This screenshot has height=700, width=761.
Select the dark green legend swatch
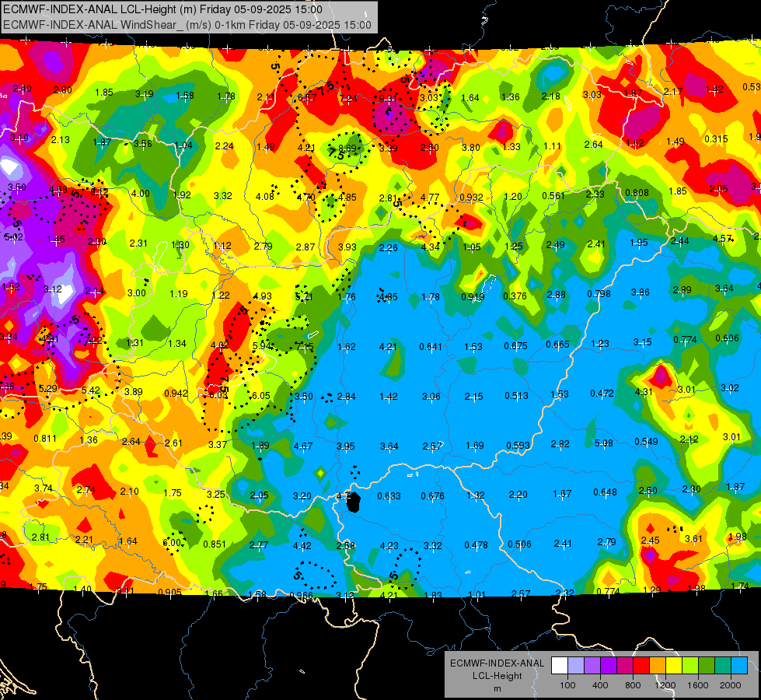706,666
